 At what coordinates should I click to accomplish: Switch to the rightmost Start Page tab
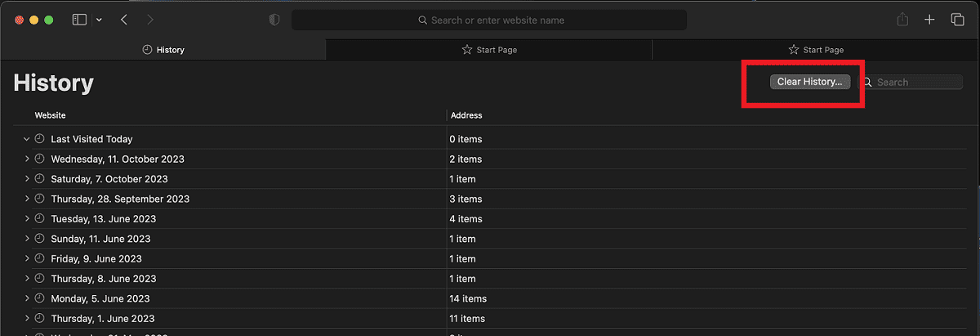(x=815, y=50)
